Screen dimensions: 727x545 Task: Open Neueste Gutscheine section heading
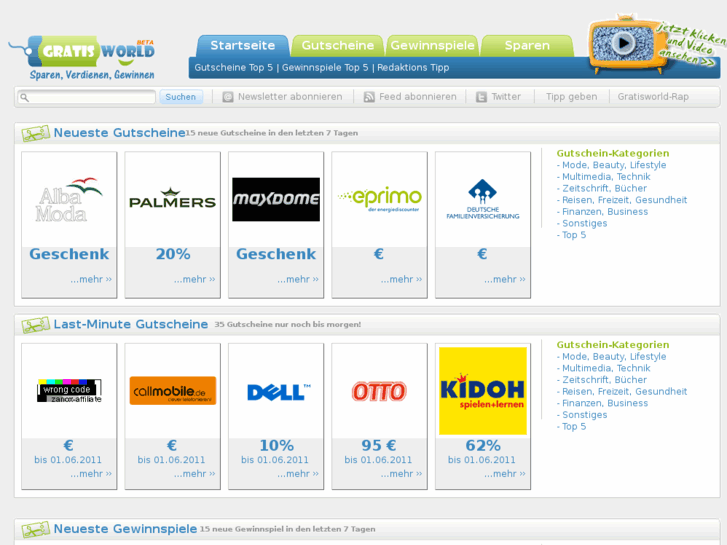(x=119, y=133)
